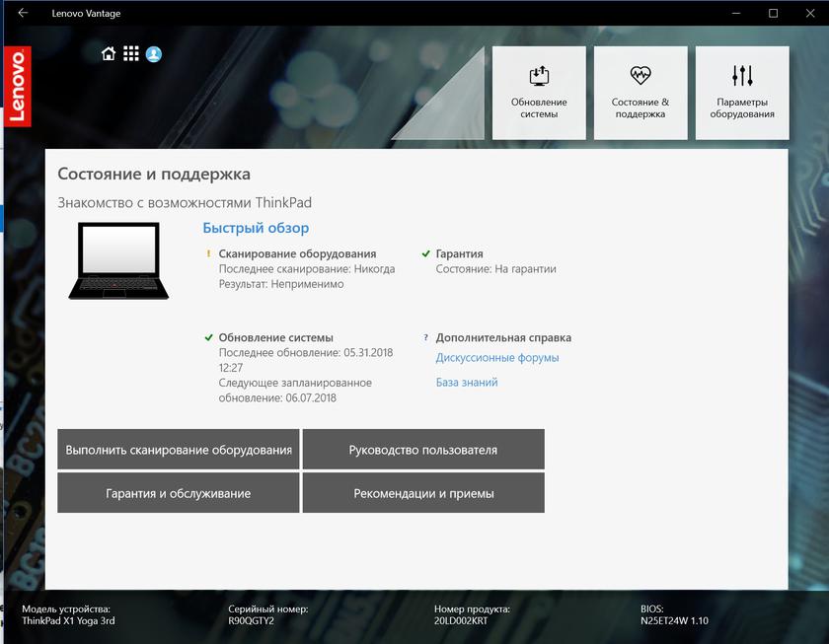
Task: Open the База знаний link
Action: [x=467, y=383]
